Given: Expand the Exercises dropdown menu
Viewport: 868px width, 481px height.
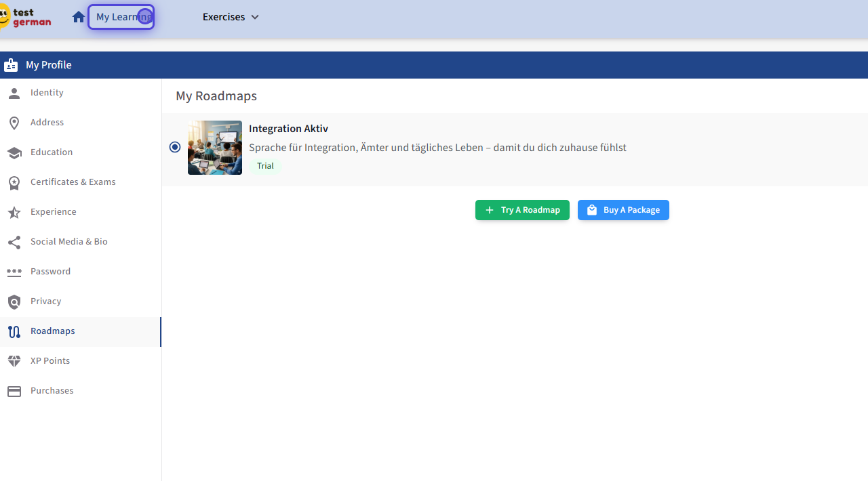Looking at the screenshot, I should [x=231, y=17].
